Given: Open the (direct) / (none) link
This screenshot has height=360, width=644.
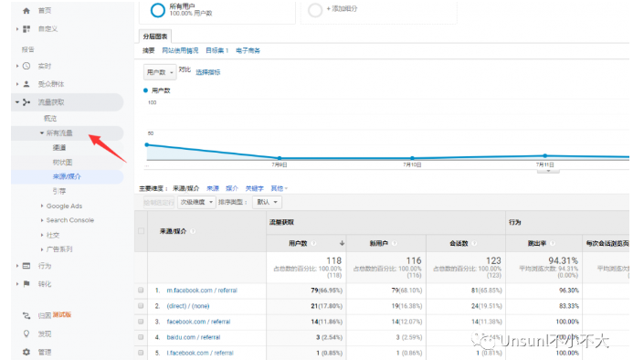Looking at the screenshot, I should pos(188,306).
